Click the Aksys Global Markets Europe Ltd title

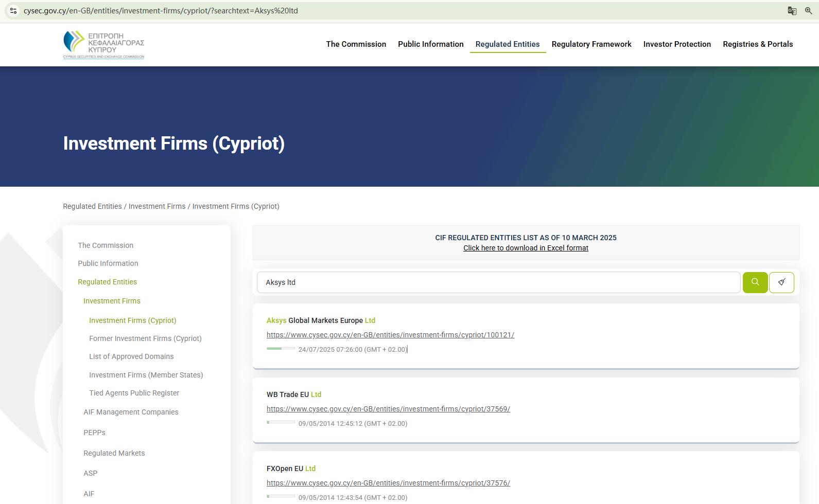(321, 320)
